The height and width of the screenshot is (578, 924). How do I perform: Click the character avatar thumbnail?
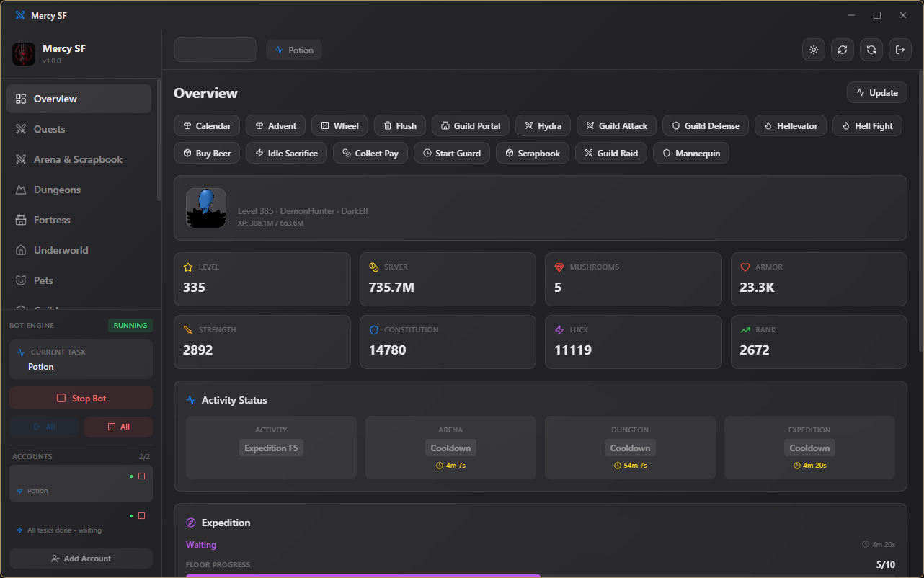click(x=206, y=208)
